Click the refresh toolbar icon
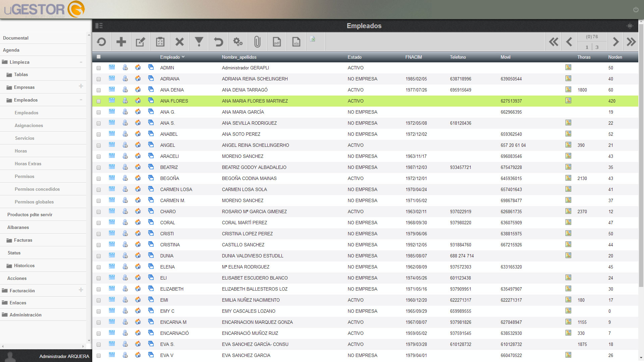The height and width of the screenshot is (362, 644). click(101, 42)
